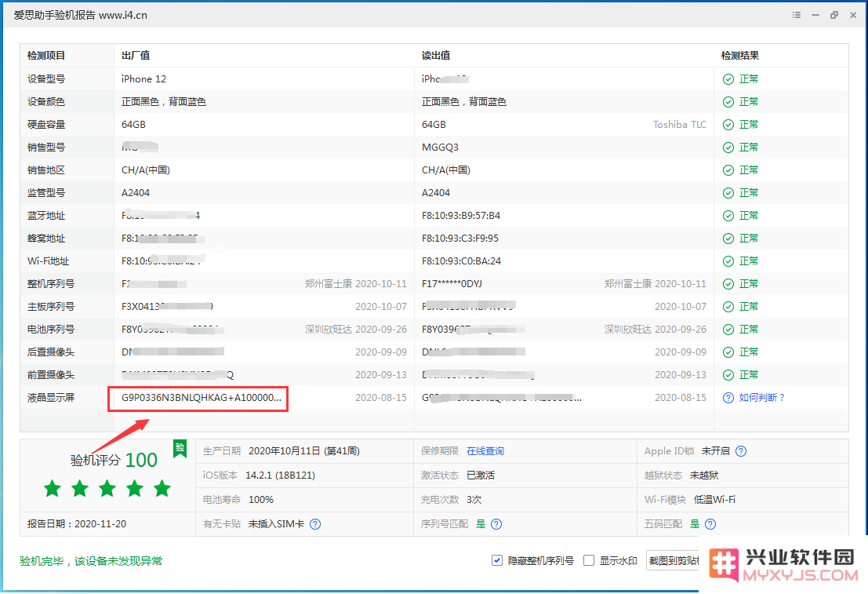The width and height of the screenshot is (868, 594).
Task: Uncheck the 隐藏整机序列号 checkbox
Action: coord(497,561)
